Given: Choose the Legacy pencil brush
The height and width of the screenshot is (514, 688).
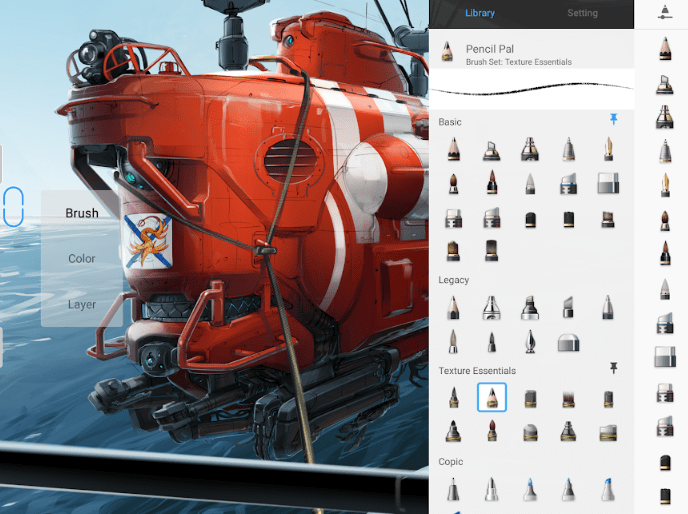Looking at the screenshot, I should pyautogui.click(x=453, y=307).
